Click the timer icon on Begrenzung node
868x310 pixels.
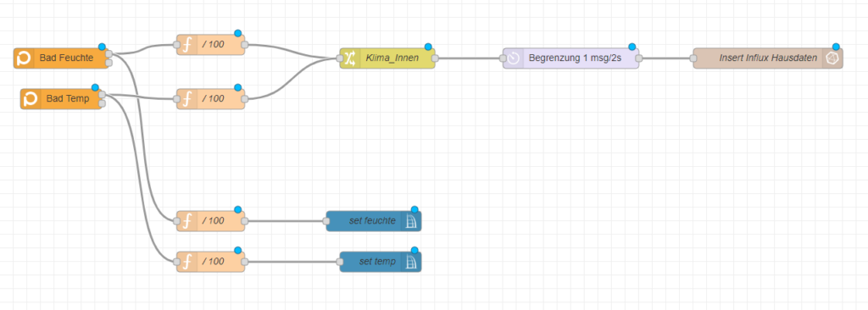pos(513,58)
